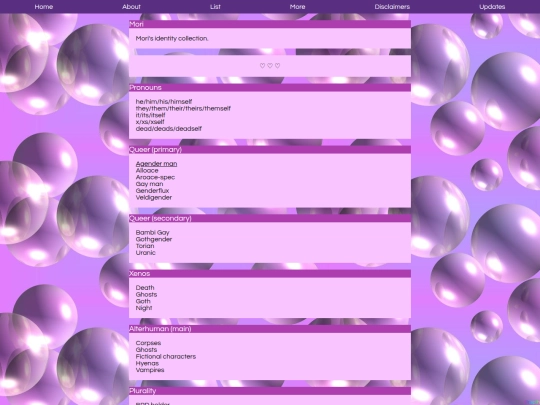Open the List menu item
Screen dimensions: 540x405
(x=215, y=7)
